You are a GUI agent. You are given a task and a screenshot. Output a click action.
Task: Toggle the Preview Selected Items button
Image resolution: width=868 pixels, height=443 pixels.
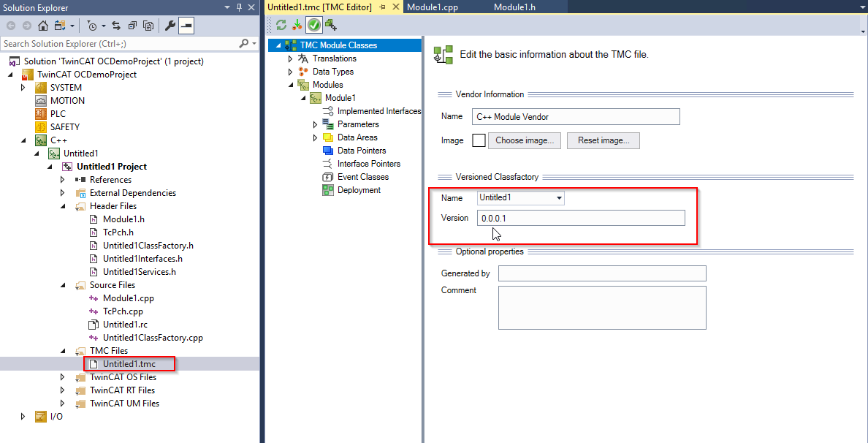[186, 26]
